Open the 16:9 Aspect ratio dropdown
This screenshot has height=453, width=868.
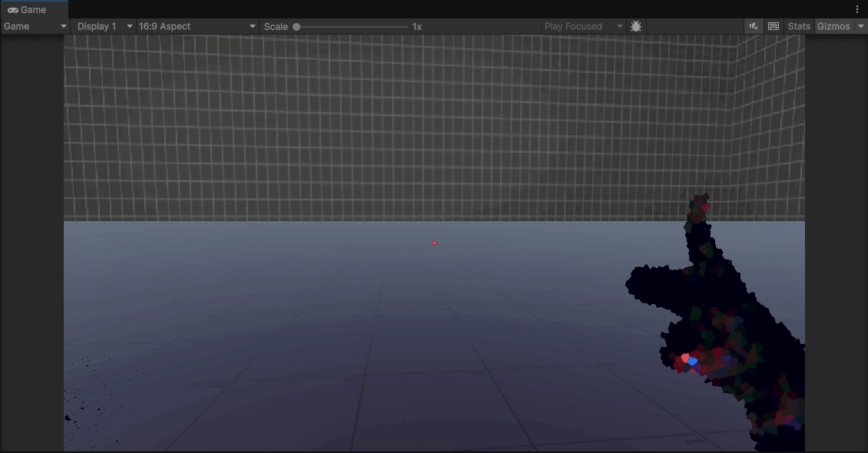point(197,26)
